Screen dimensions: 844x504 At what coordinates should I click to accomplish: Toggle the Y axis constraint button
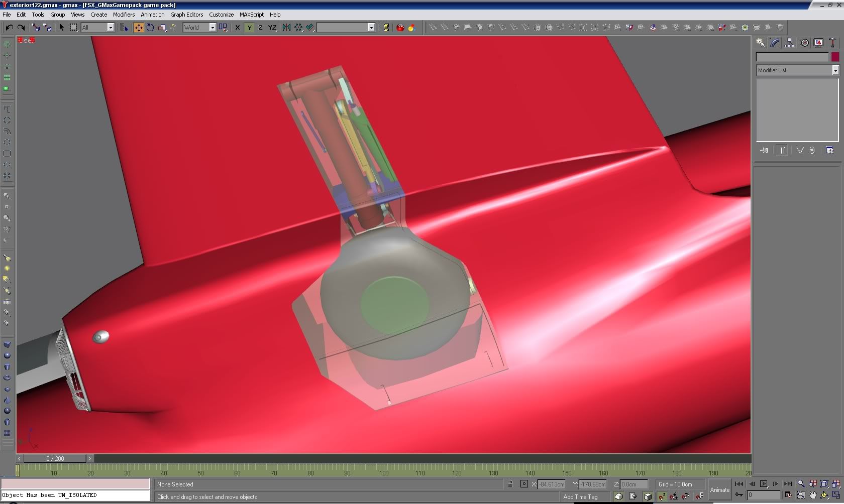pyautogui.click(x=249, y=28)
